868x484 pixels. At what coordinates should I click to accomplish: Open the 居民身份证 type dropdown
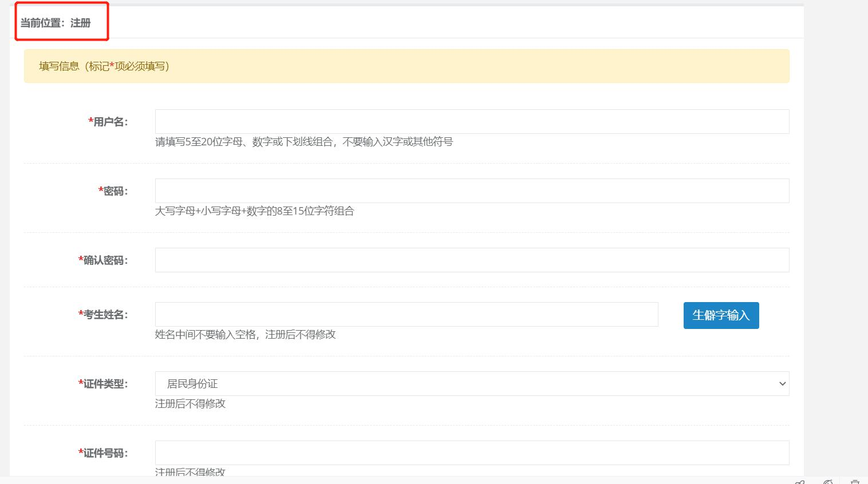click(472, 383)
